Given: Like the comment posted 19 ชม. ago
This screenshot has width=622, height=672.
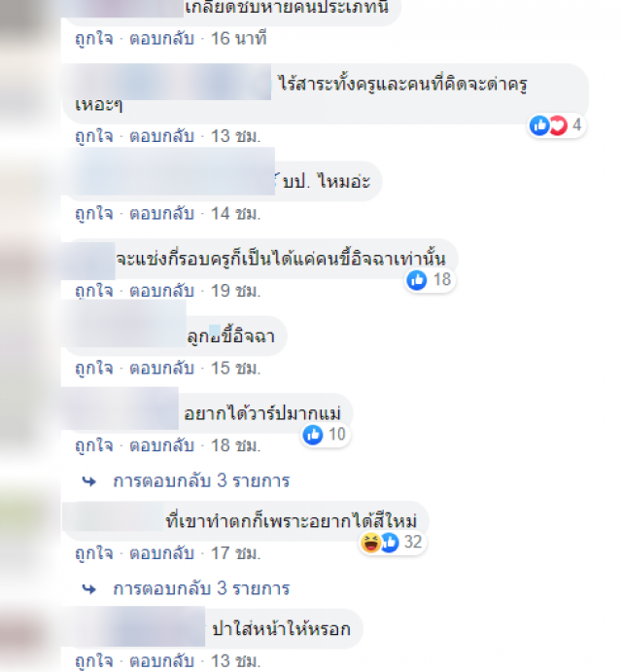Looking at the screenshot, I should coord(94,292).
